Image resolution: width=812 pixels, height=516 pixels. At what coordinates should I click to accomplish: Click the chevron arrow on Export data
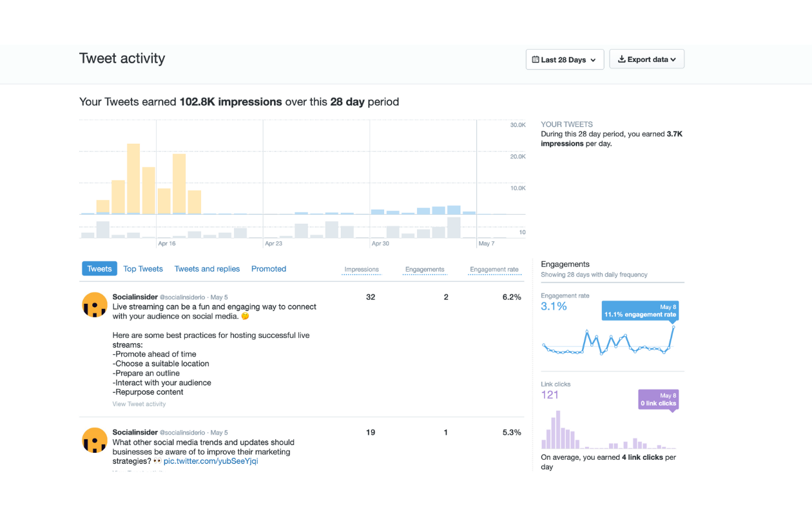coord(673,59)
